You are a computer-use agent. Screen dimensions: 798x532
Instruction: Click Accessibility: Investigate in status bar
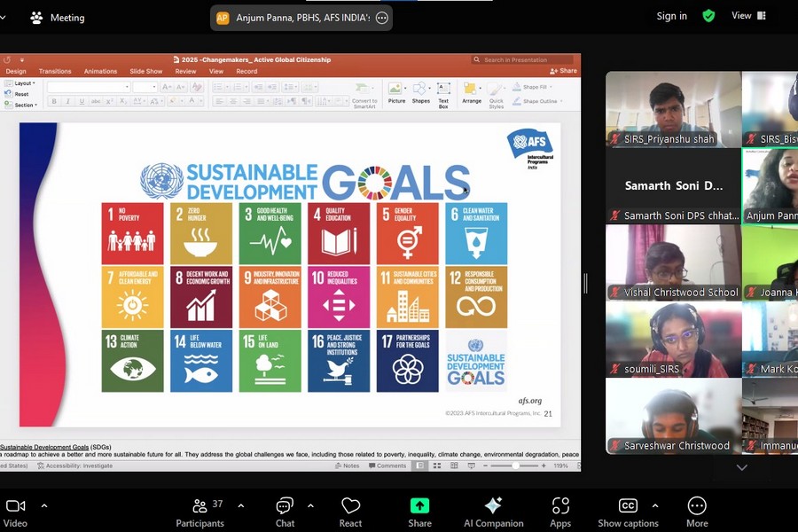click(74, 465)
